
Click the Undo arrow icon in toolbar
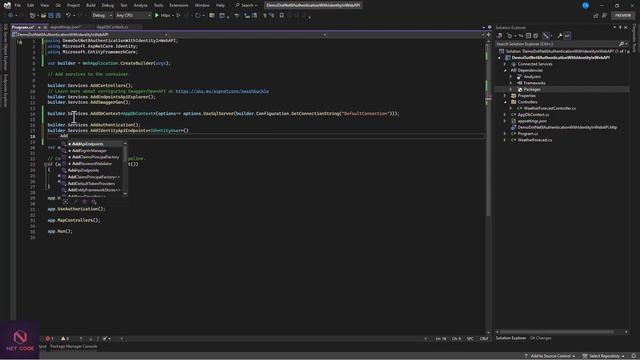69,16
